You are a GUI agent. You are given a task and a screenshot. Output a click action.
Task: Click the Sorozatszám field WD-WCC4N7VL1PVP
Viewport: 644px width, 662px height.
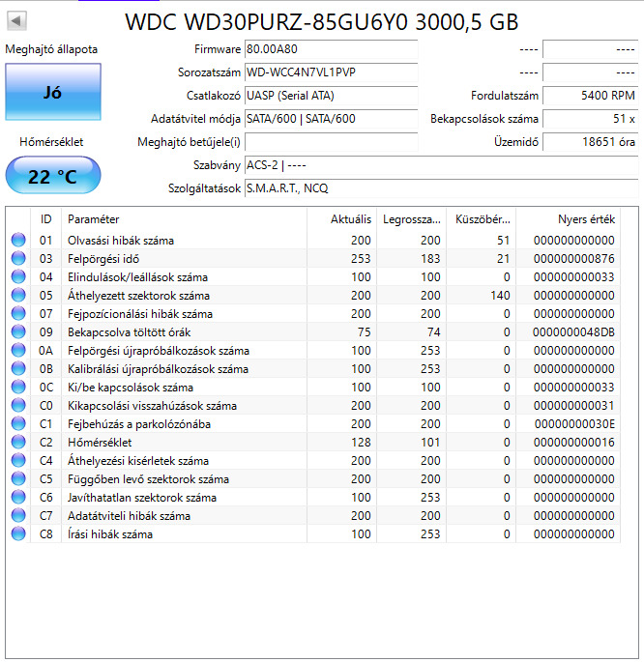(x=331, y=72)
